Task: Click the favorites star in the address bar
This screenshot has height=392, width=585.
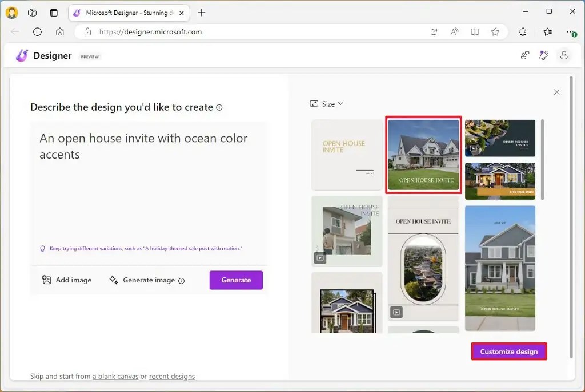Action: coord(496,32)
